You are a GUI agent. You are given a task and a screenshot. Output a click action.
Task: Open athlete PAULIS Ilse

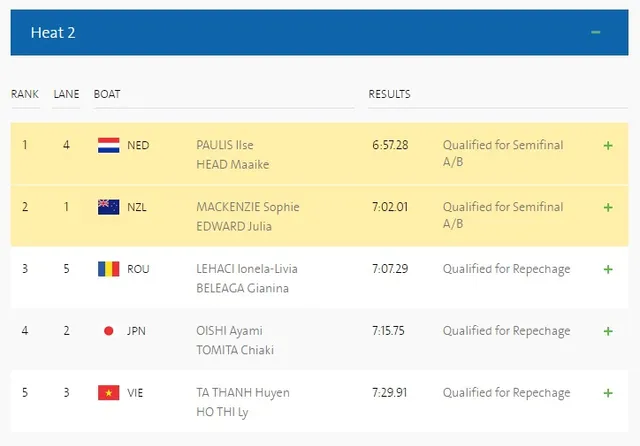click(x=224, y=145)
